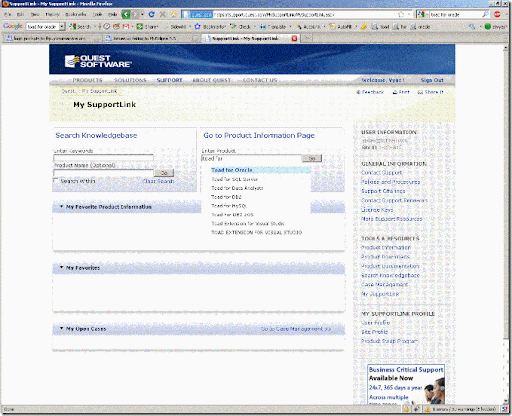This screenshot has width=512, height=416.
Task: Open the Tools menu
Action: (x=97, y=14)
